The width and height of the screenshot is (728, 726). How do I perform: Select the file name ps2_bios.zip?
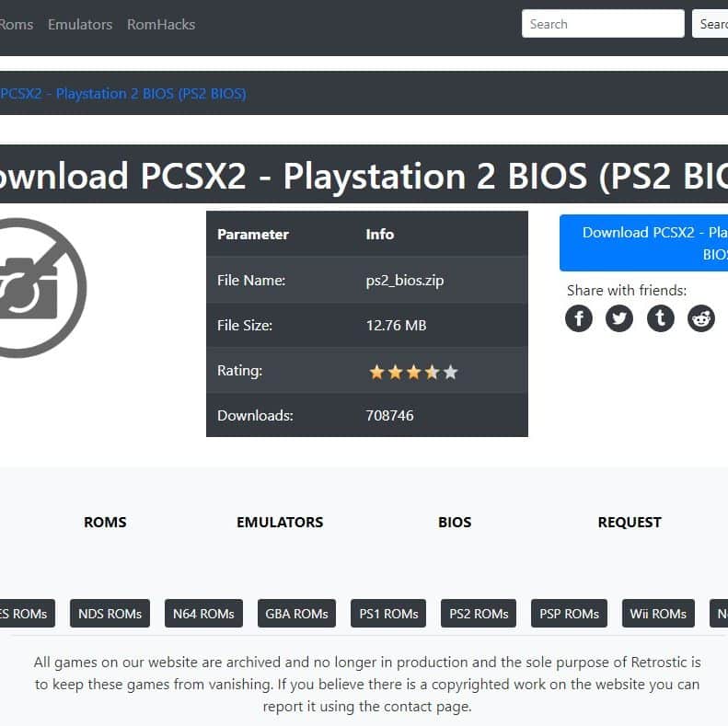(x=405, y=281)
